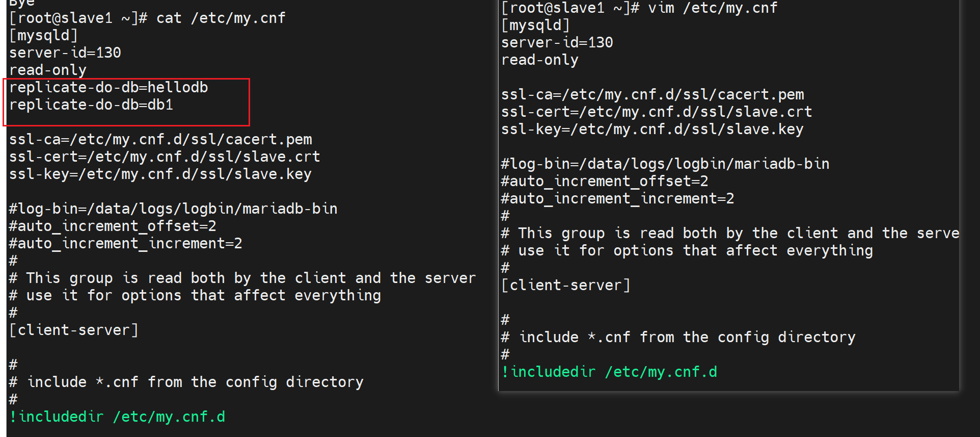Click 'read-only' in right vim window

tap(540, 60)
